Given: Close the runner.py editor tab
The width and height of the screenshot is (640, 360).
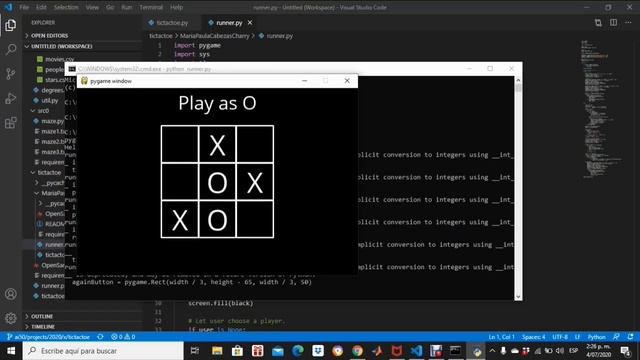Looking at the screenshot, I should [250, 23].
